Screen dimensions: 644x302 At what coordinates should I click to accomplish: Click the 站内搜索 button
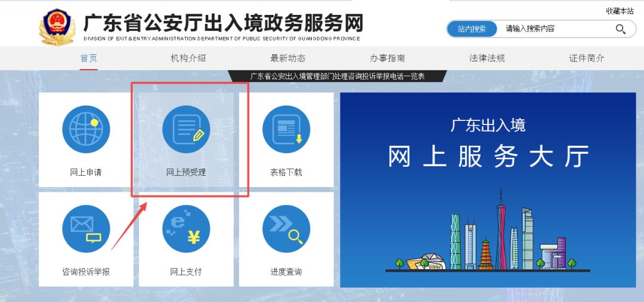(472, 29)
